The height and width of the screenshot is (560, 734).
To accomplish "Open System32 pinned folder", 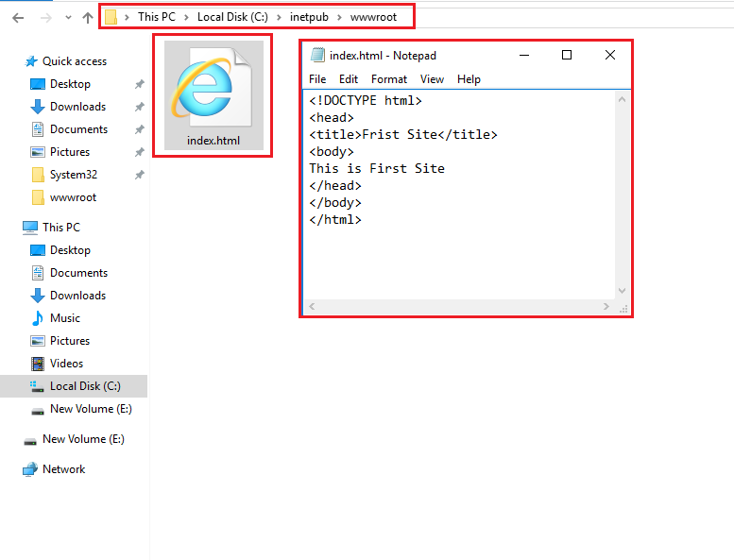I will coord(74,175).
